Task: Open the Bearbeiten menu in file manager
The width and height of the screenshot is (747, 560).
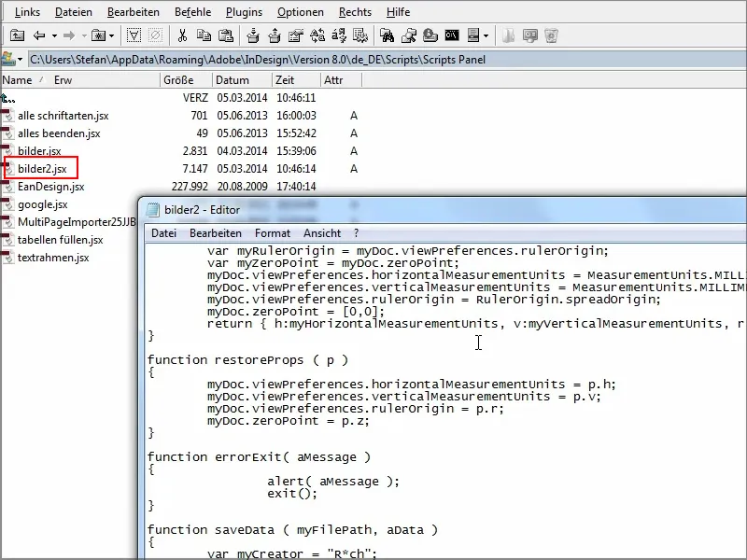Action: pyautogui.click(x=134, y=12)
